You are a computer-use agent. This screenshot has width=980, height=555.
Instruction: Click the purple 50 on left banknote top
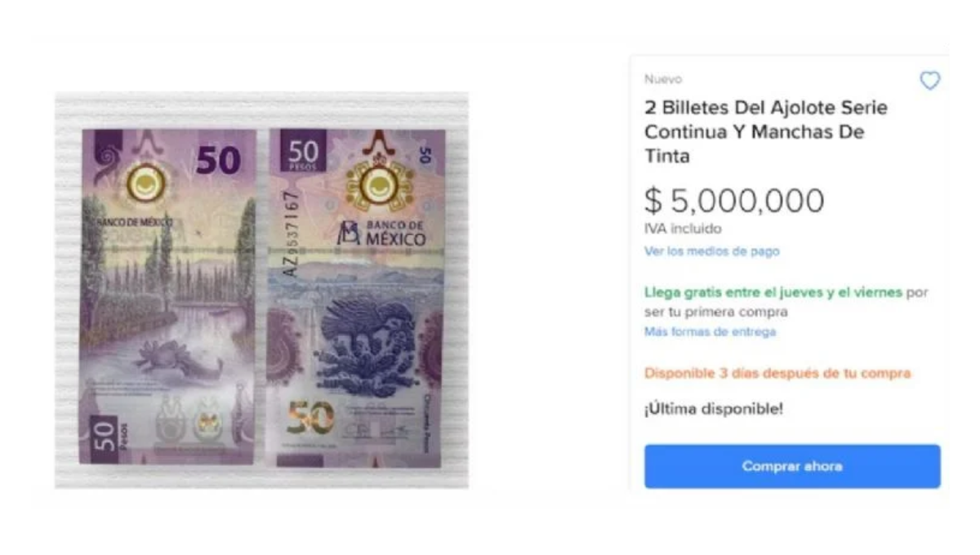218,159
